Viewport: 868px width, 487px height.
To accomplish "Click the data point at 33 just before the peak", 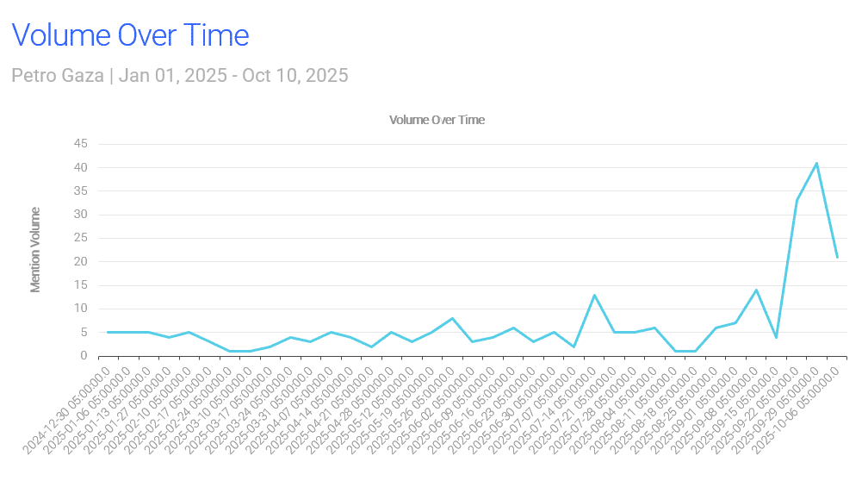I will pos(797,201).
